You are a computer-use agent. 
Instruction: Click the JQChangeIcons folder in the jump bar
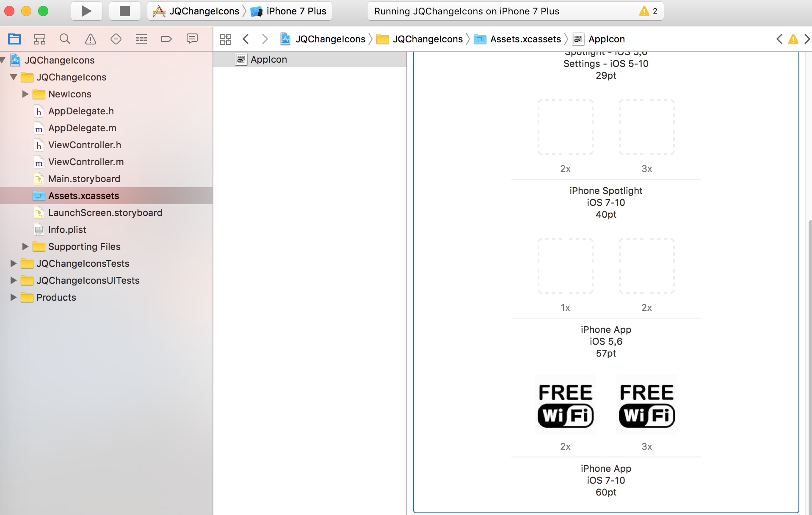point(420,39)
